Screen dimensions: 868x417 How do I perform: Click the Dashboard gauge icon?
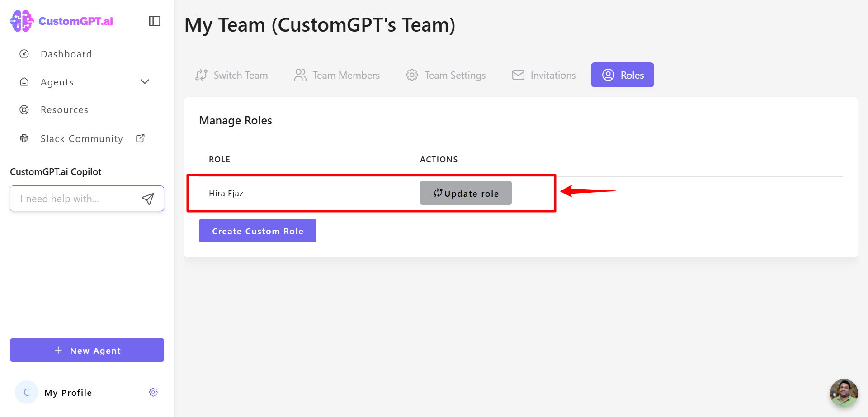click(x=24, y=54)
